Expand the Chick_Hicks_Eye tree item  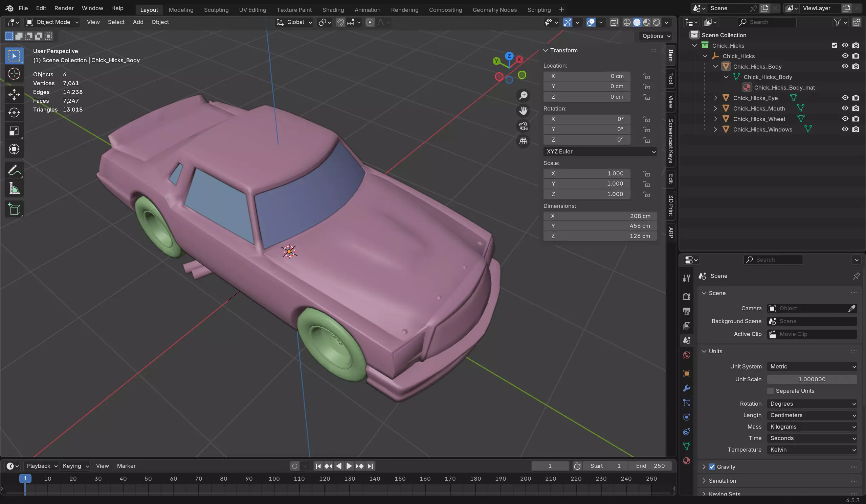click(x=715, y=98)
